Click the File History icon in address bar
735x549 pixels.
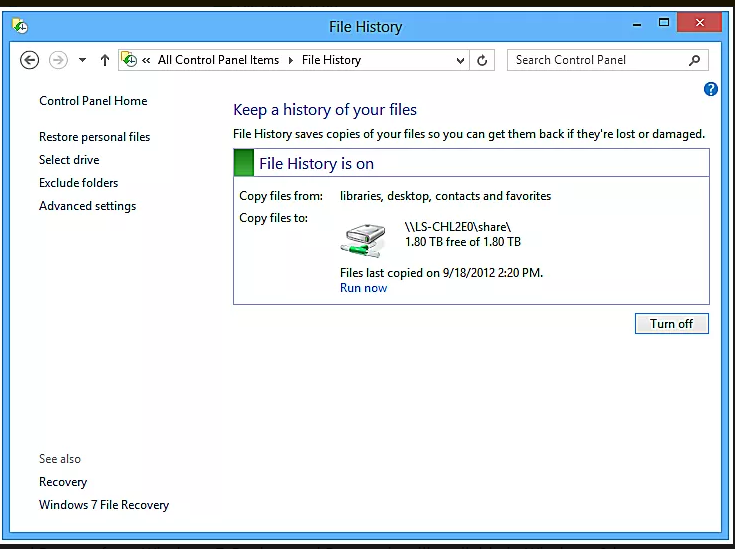pyautogui.click(x=129, y=60)
